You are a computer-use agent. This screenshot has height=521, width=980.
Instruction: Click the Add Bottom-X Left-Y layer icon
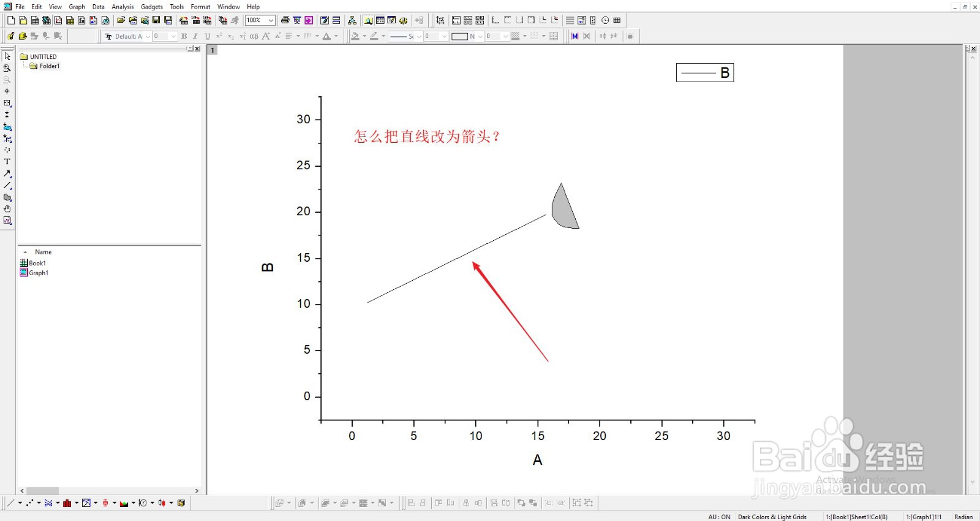point(496,20)
